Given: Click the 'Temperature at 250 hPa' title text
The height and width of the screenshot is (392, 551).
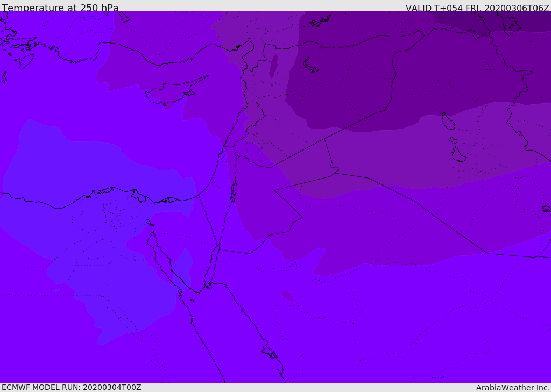Looking at the screenshot, I should (60, 8).
